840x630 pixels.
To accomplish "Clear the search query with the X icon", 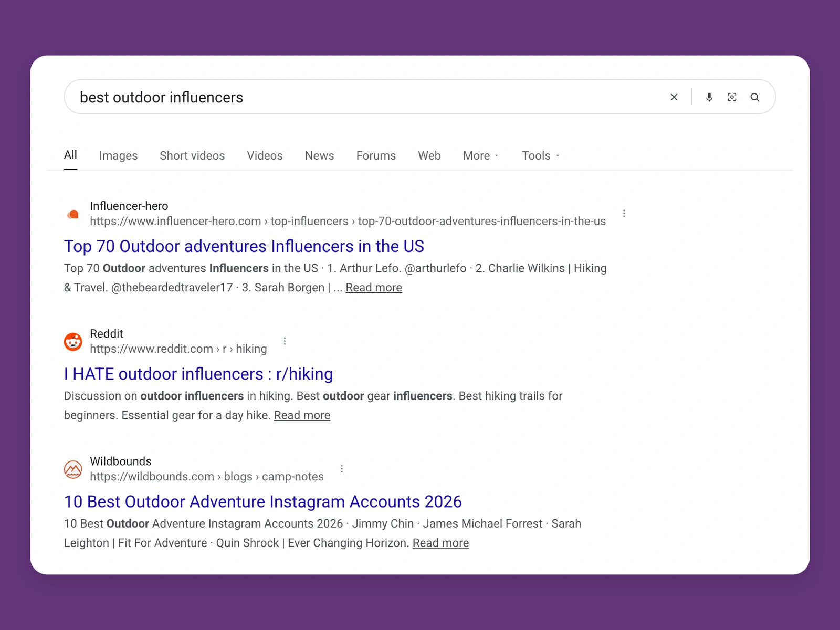I will (x=674, y=97).
